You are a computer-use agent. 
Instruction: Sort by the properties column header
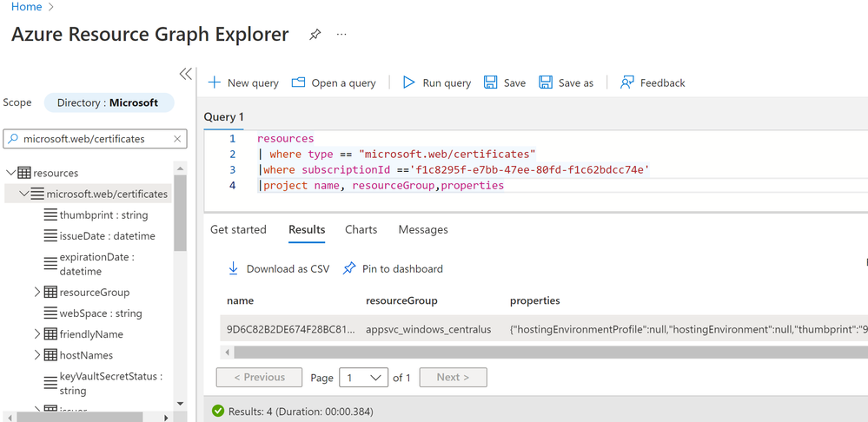coord(534,301)
